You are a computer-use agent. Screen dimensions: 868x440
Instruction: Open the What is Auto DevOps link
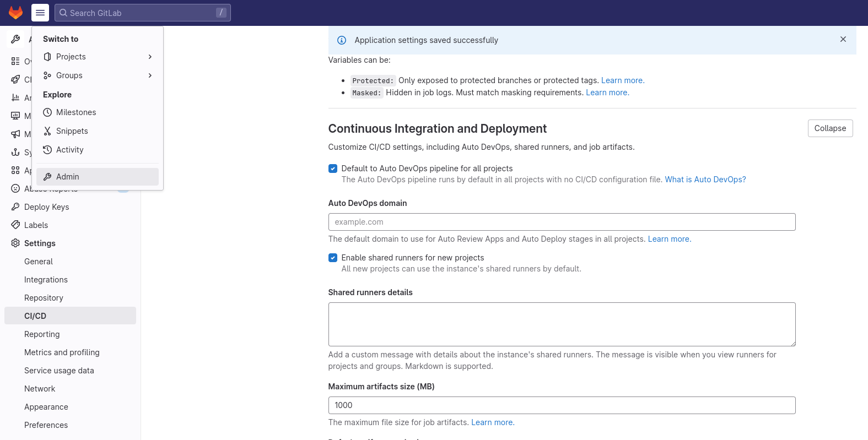[x=705, y=180]
